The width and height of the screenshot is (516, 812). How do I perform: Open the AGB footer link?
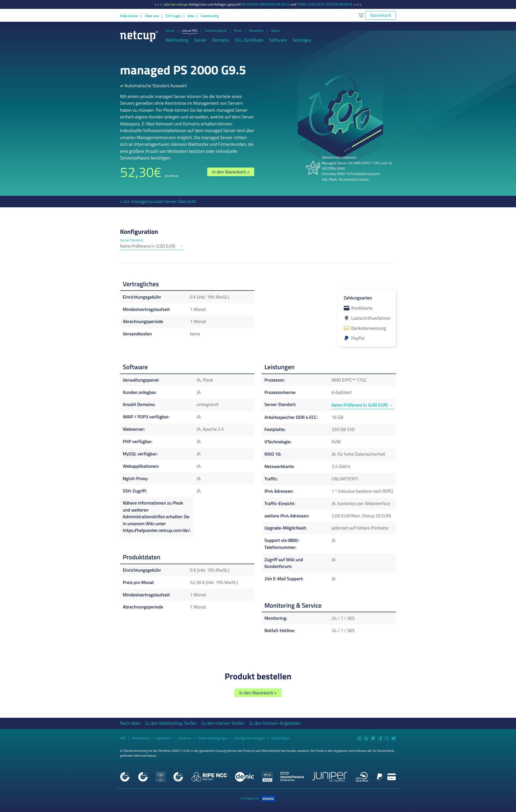(123, 738)
